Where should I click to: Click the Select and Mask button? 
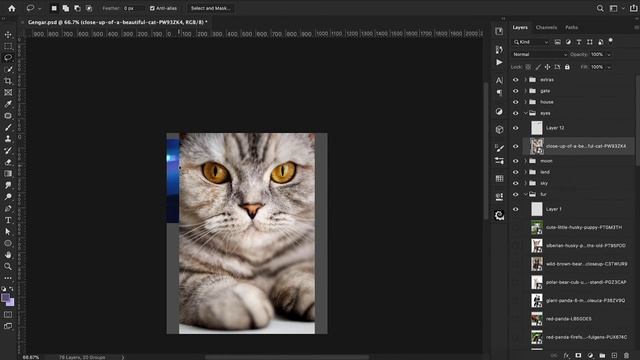click(211, 8)
